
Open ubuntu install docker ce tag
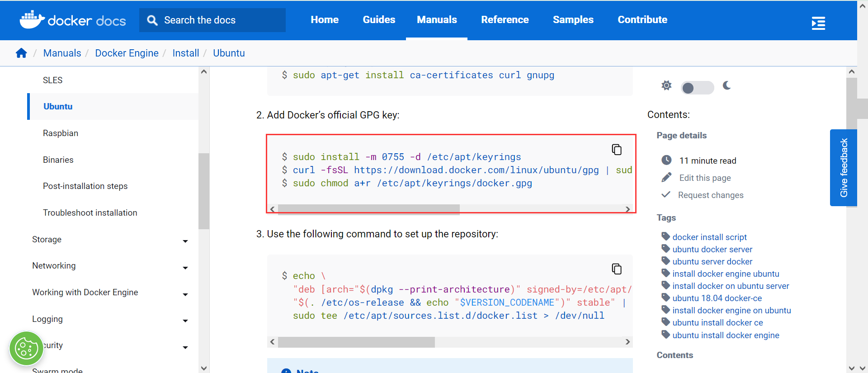[x=717, y=322]
